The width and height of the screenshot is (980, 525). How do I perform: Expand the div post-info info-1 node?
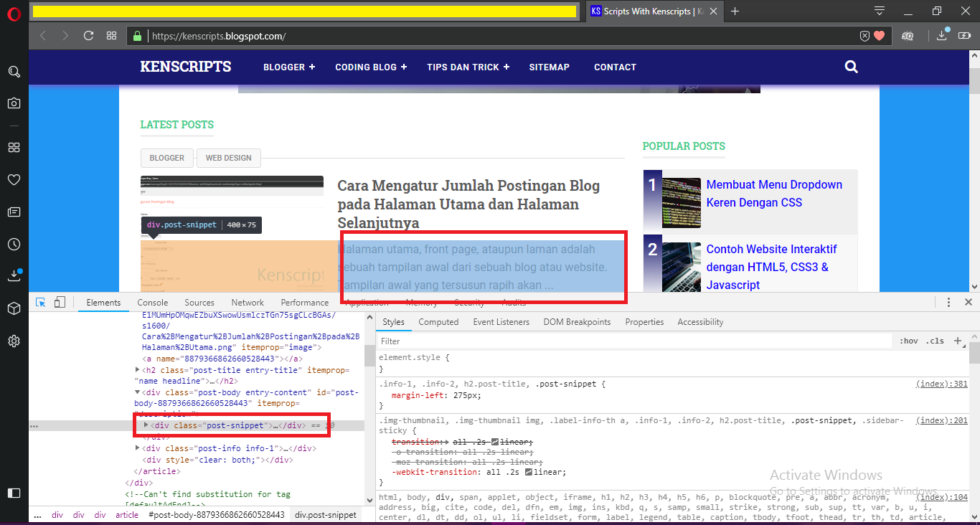pos(138,448)
